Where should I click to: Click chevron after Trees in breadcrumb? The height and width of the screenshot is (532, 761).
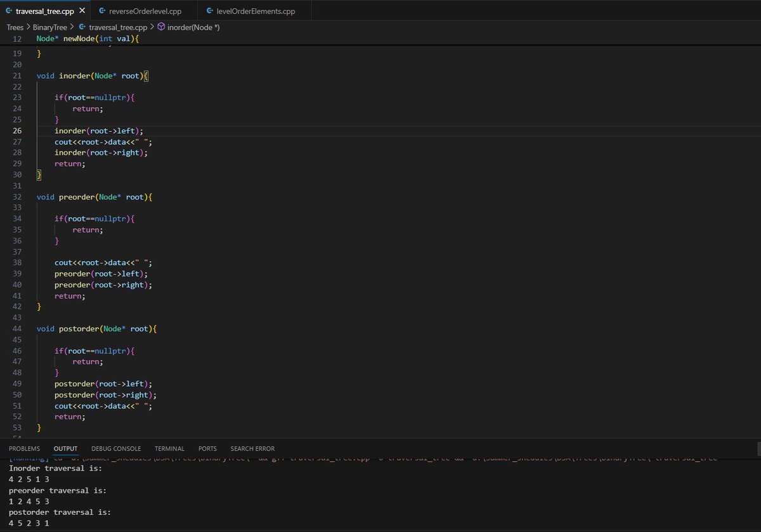pos(29,27)
